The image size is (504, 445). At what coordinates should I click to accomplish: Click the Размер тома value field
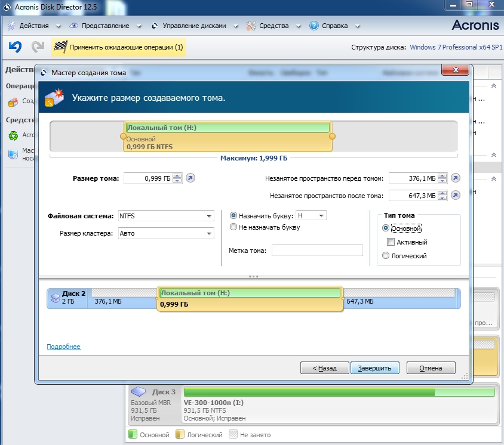click(147, 178)
